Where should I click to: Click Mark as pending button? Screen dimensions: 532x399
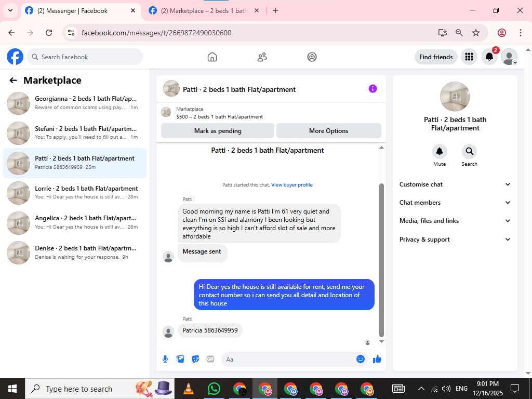click(218, 130)
